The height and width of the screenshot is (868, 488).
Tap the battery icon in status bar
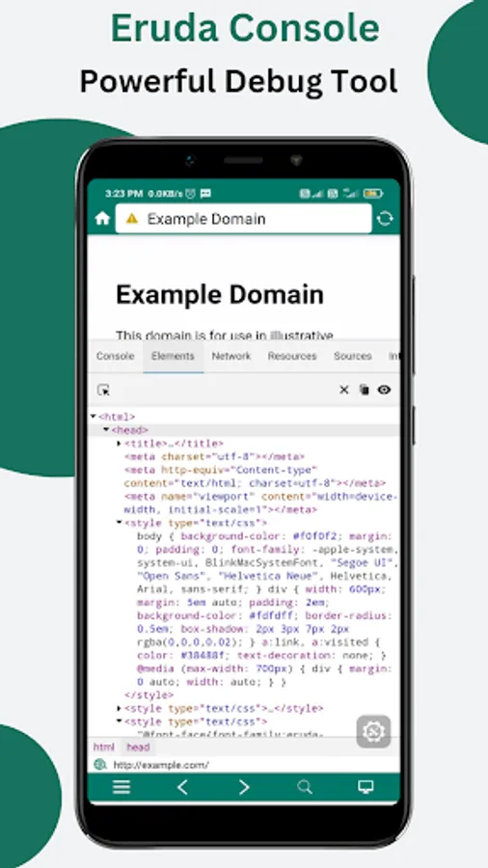click(x=373, y=193)
